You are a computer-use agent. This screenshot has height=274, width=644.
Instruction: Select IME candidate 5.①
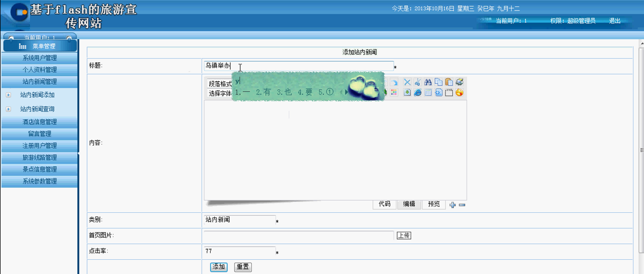[326, 92]
